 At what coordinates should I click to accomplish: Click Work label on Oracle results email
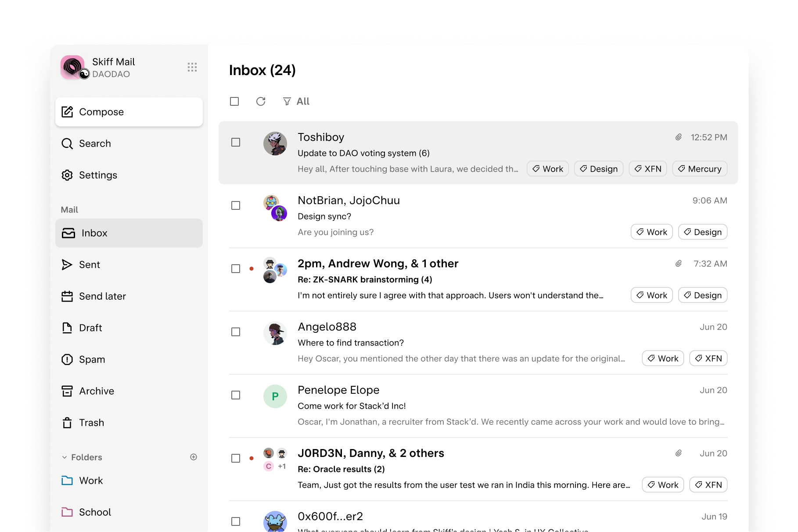663,485
